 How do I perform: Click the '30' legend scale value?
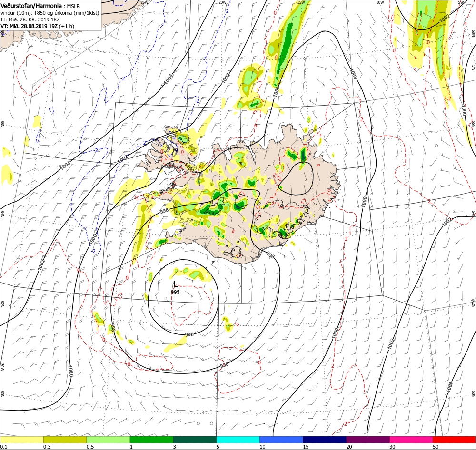(393, 447)
